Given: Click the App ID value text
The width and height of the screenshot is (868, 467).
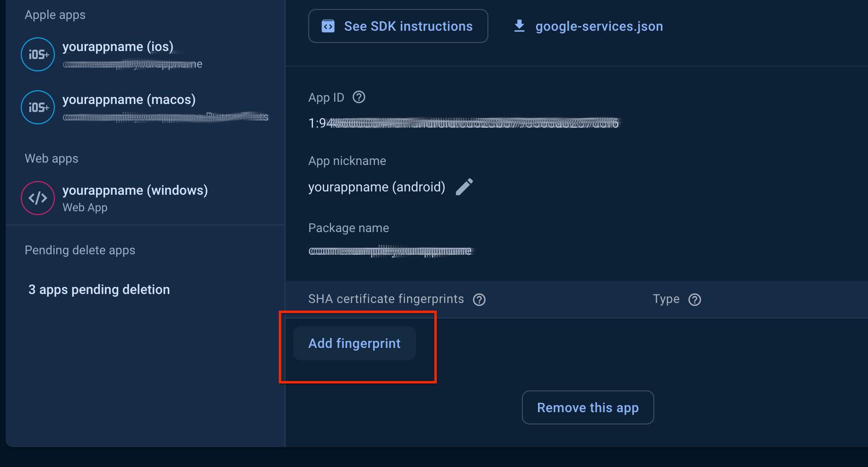Looking at the screenshot, I should coord(463,123).
